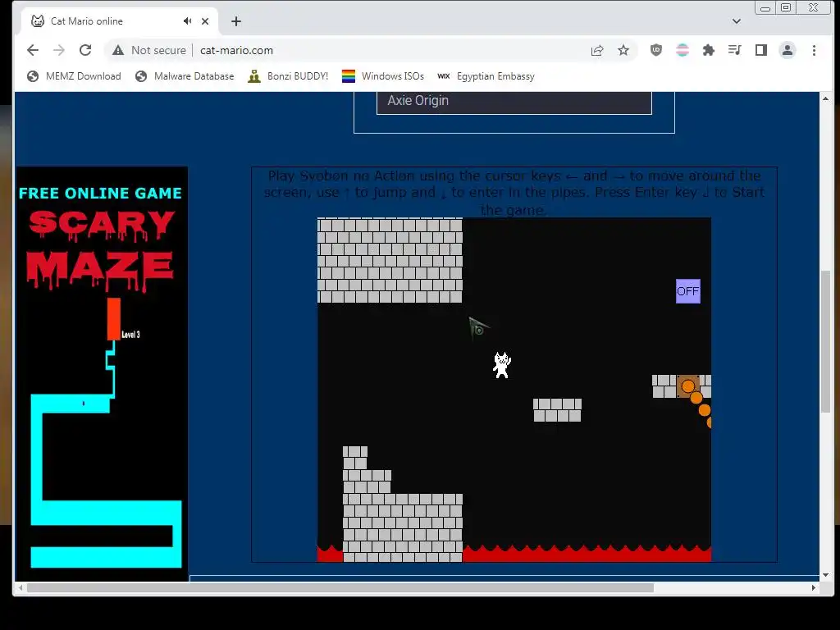Click the Bonzi BUDDY bookmark icon
This screenshot has height=630, width=840.
coord(254,76)
